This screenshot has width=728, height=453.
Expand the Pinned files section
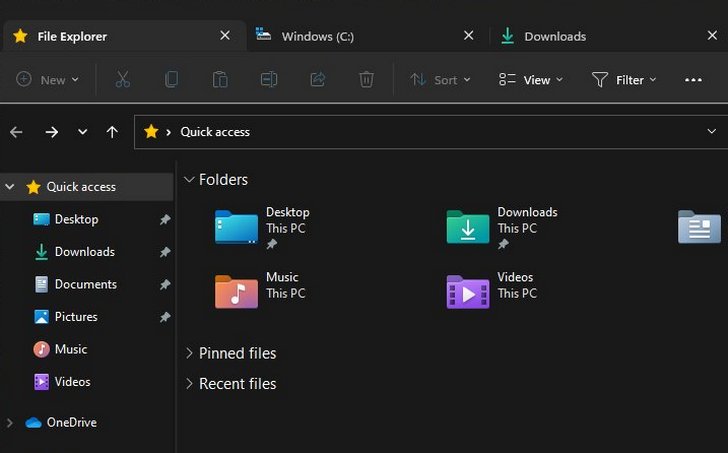(x=189, y=353)
